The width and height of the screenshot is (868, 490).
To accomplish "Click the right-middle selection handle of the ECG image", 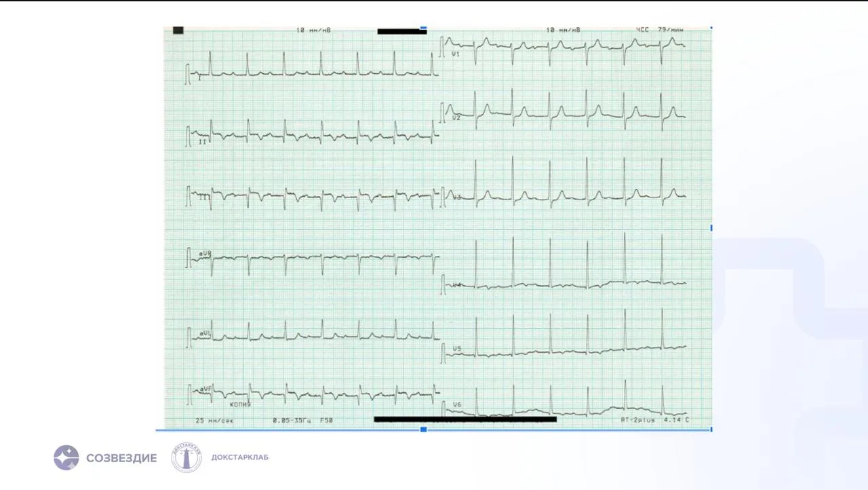I will [x=711, y=228].
